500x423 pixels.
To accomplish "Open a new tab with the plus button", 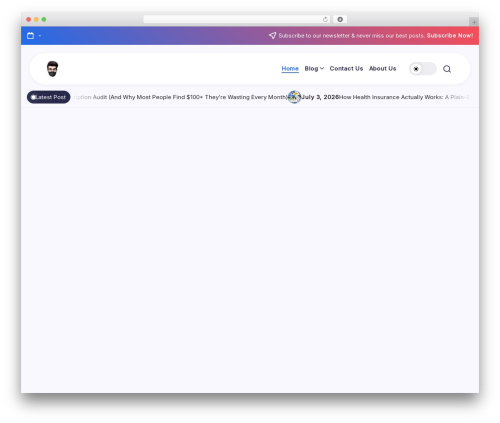I will [474, 22].
